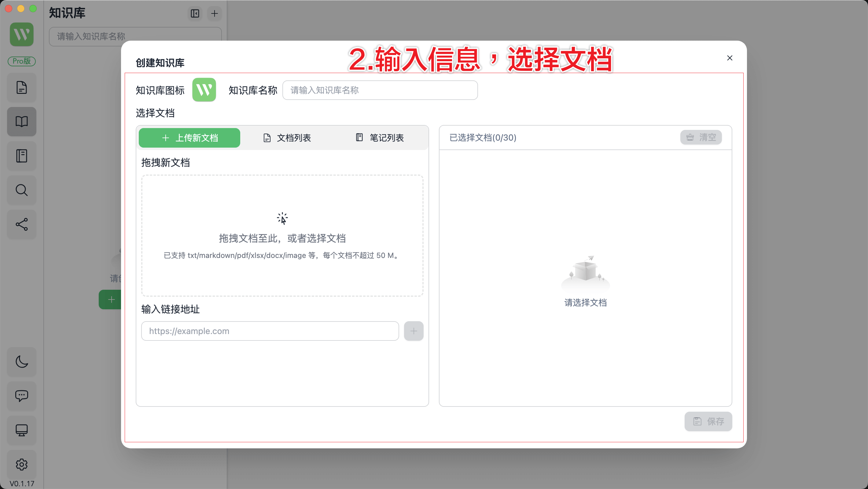The image size is (868, 489).
Task: Click plus to add knowledge base
Action: (214, 13)
